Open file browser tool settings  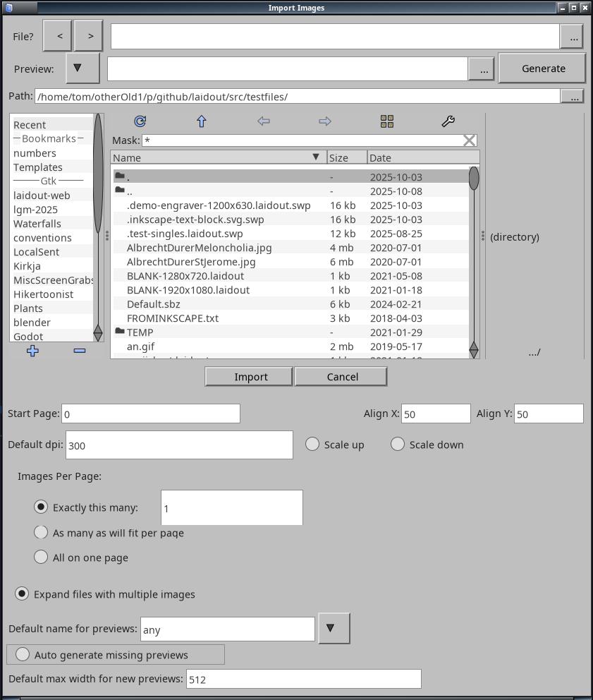(x=447, y=121)
